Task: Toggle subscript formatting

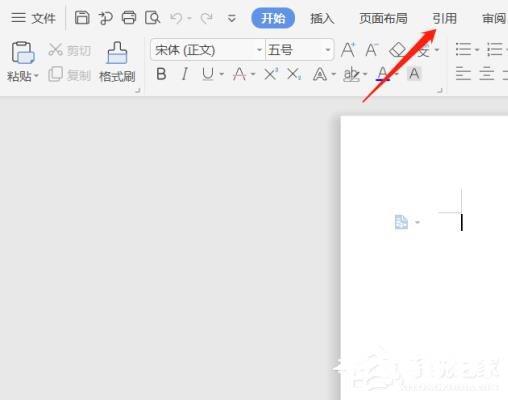Action: [x=294, y=74]
